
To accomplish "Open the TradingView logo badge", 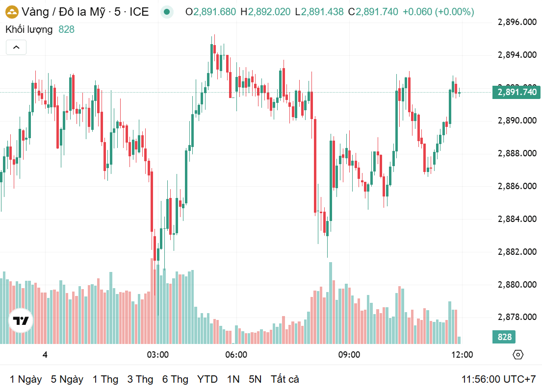I will tap(21, 320).
